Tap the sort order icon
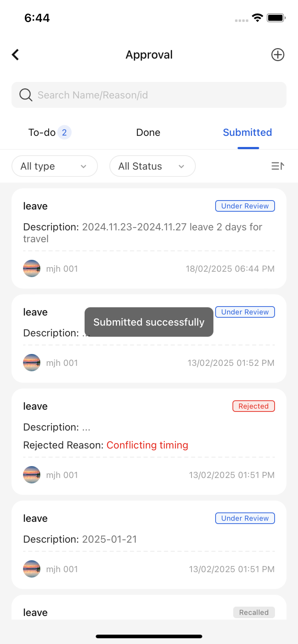 point(277,166)
